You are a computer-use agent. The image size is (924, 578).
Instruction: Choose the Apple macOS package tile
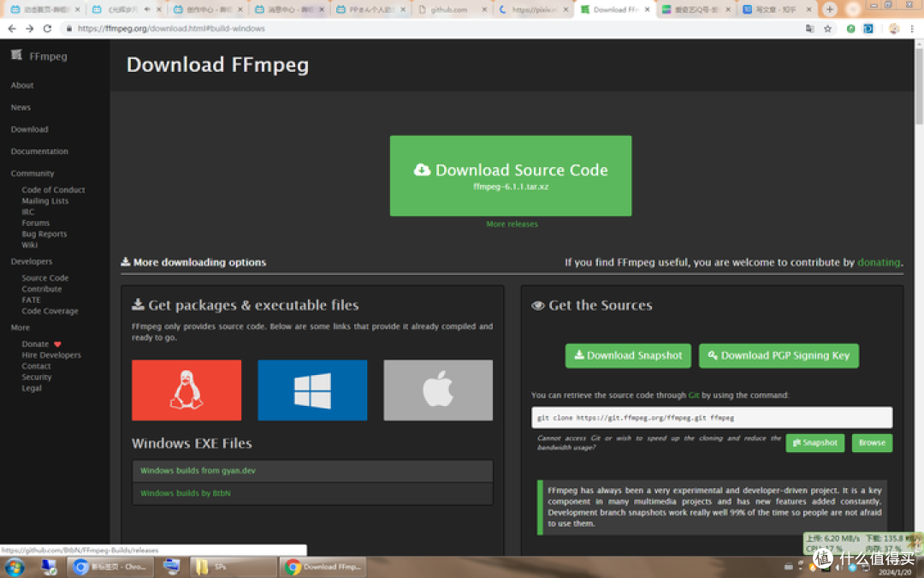438,390
